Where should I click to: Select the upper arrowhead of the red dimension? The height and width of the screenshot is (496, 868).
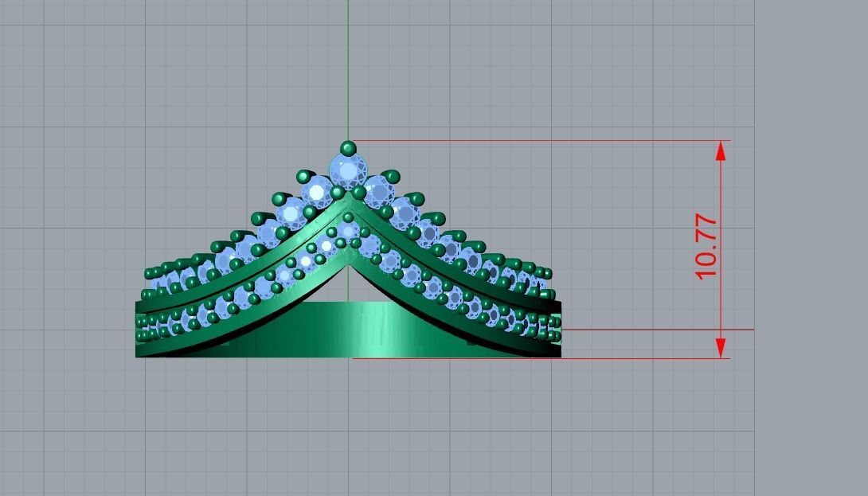click(720, 150)
